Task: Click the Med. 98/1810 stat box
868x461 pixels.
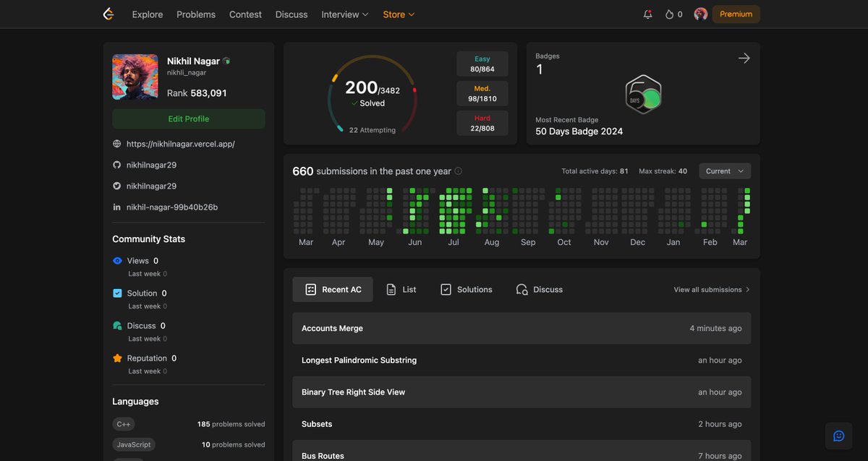Action: [x=482, y=94]
